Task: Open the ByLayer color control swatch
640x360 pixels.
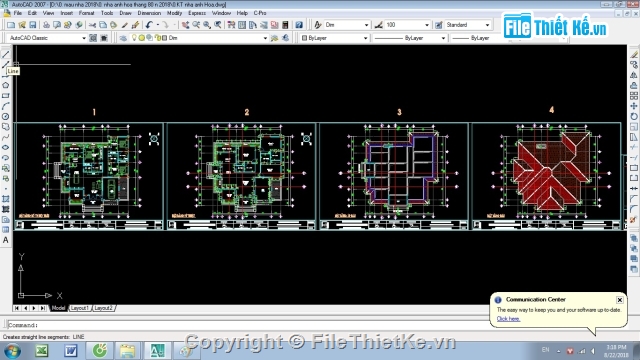Action: pos(335,38)
